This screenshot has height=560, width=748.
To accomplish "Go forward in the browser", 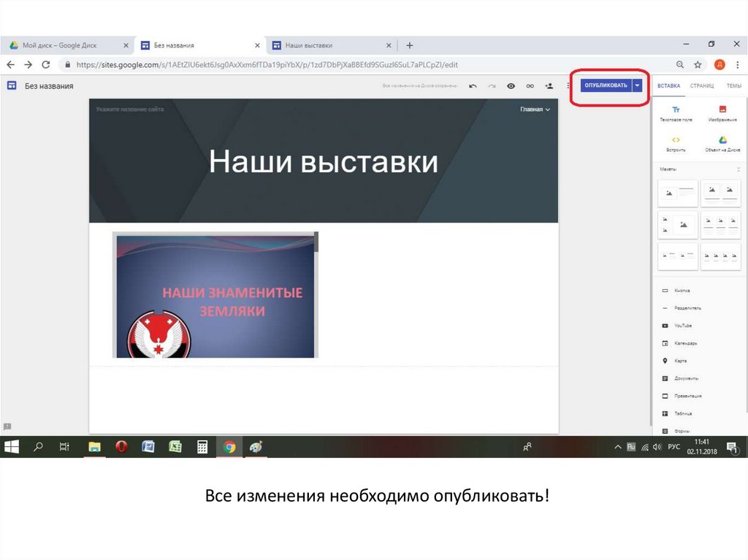I will point(28,64).
